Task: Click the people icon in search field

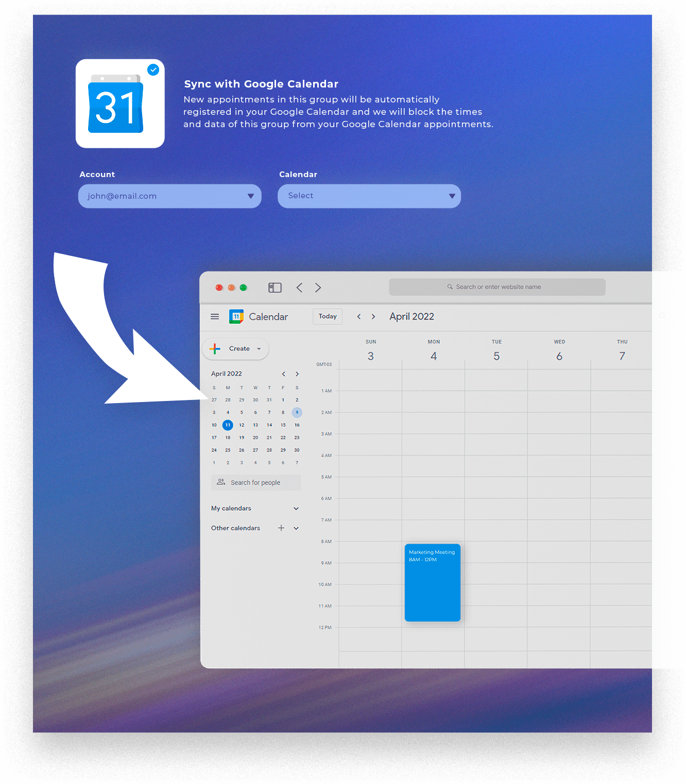Action: (221, 482)
